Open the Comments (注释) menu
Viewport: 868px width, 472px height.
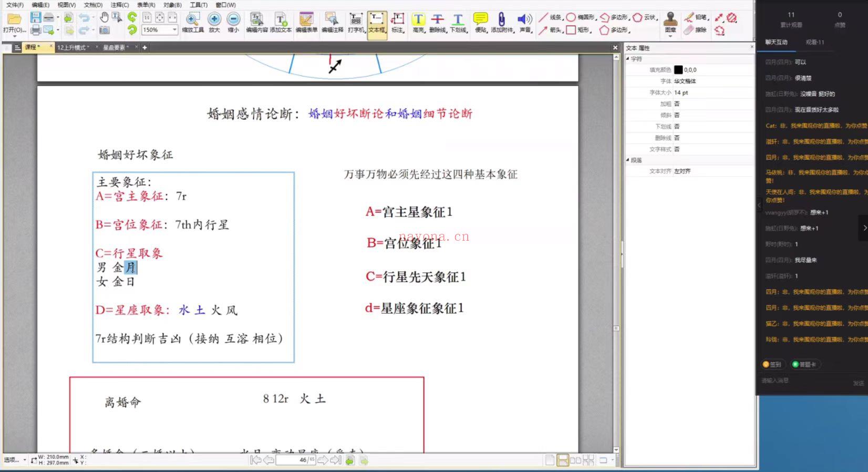pos(120,5)
